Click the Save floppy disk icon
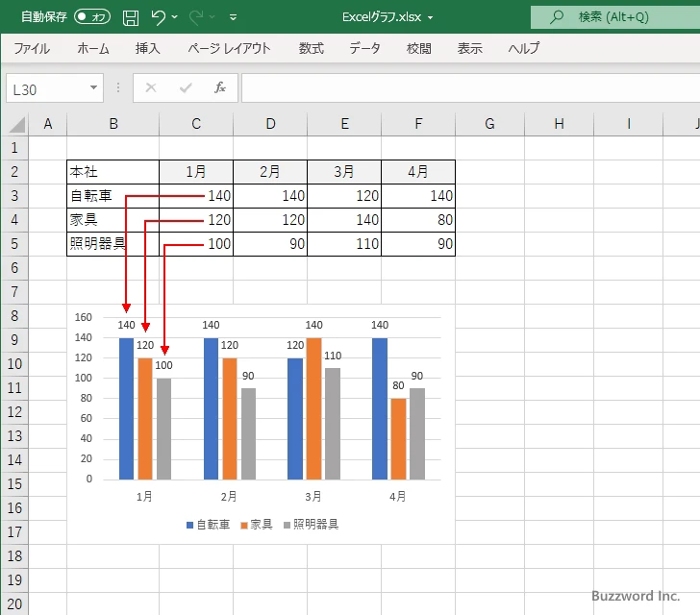 click(x=131, y=17)
